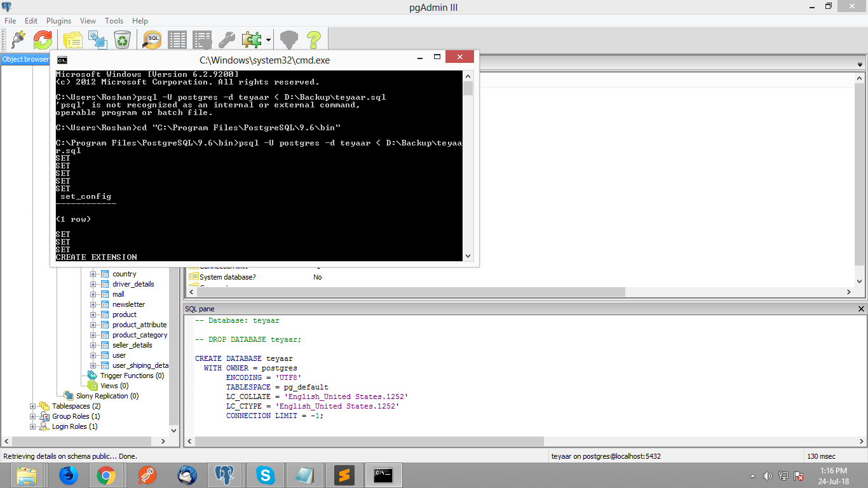This screenshot has width=868, height=488.
Task: Refresh the selected object
Action: pyautogui.click(x=43, y=40)
